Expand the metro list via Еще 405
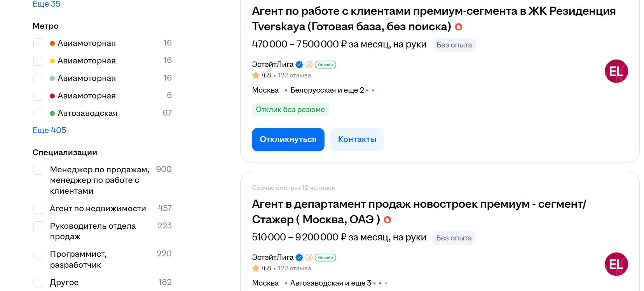644x291 pixels. (x=49, y=130)
